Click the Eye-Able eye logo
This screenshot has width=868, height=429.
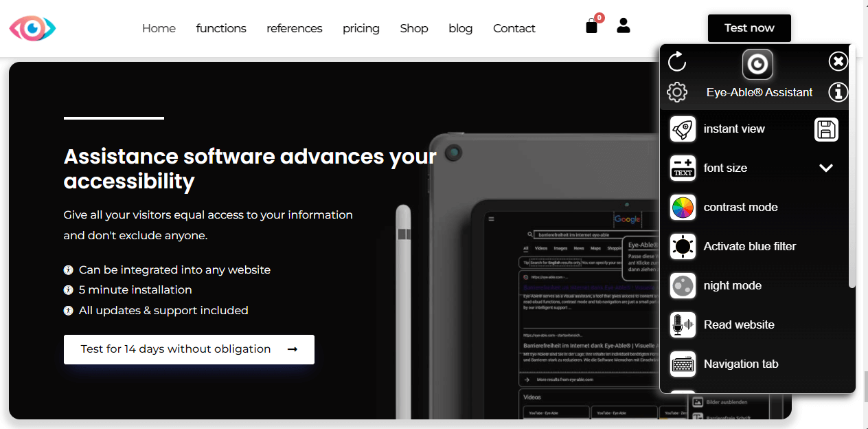(x=32, y=28)
